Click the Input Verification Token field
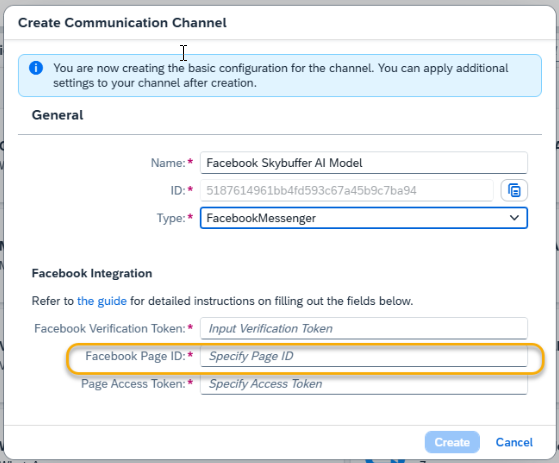The height and width of the screenshot is (463, 559). 364,328
